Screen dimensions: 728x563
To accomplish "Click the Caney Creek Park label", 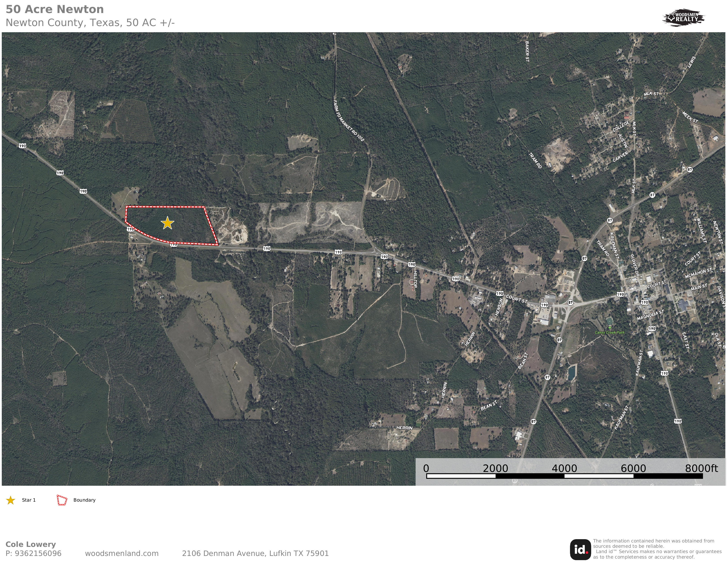I will point(610,333).
